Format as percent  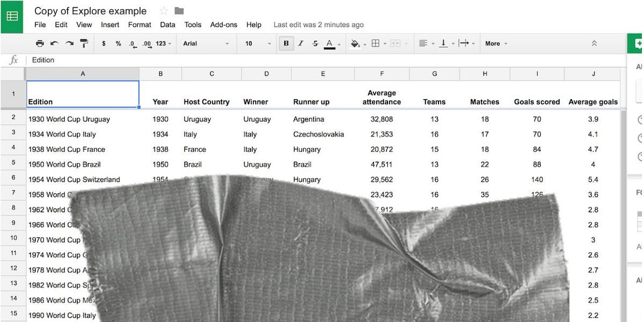click(x=118, y=43)
